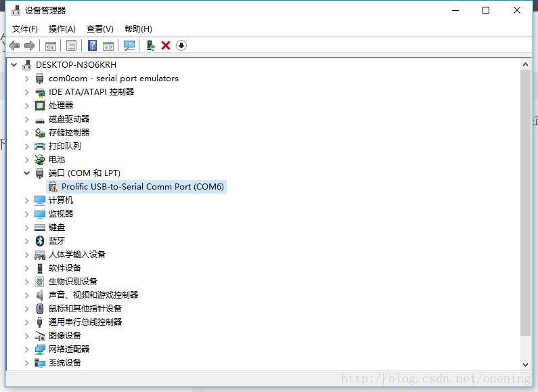Viewport: 538px width, 392px height.
Task: Click the Forward arrow toolbar icon
Action: click(30, 45)
